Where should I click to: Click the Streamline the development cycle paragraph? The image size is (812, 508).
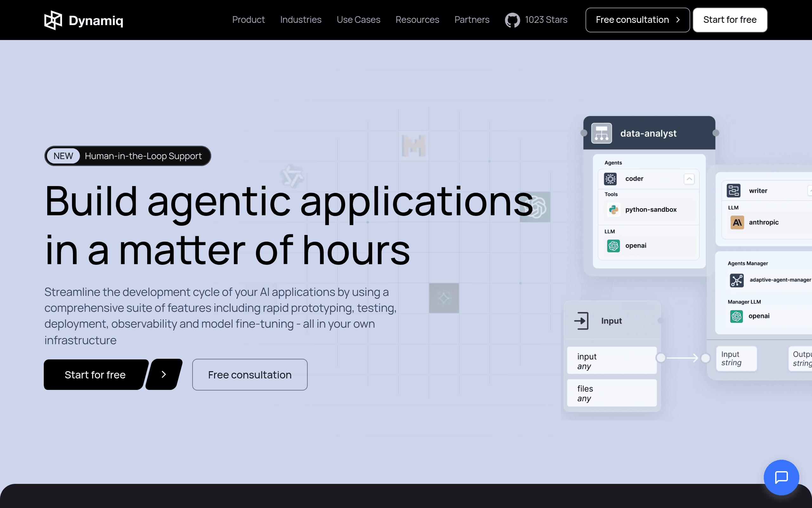pyautogui.click(x=220, y=316)
